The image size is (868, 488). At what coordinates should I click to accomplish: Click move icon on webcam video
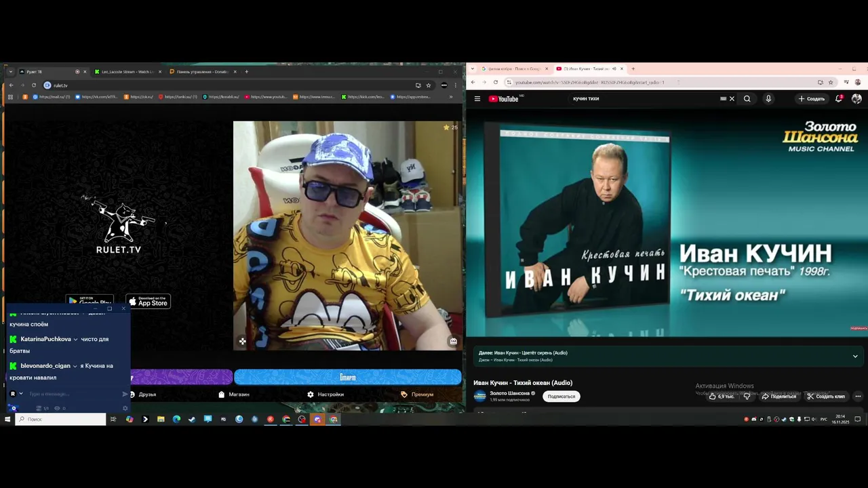point(242,342)
